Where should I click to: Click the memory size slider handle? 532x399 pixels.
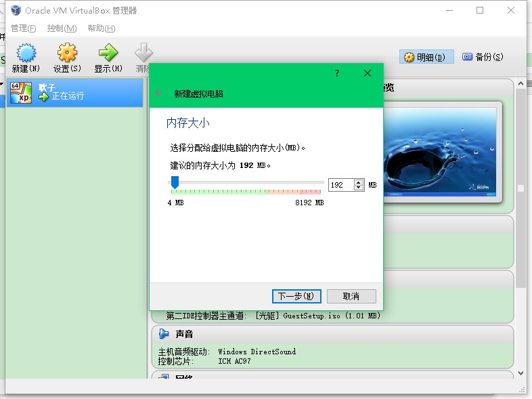(175, 182)
